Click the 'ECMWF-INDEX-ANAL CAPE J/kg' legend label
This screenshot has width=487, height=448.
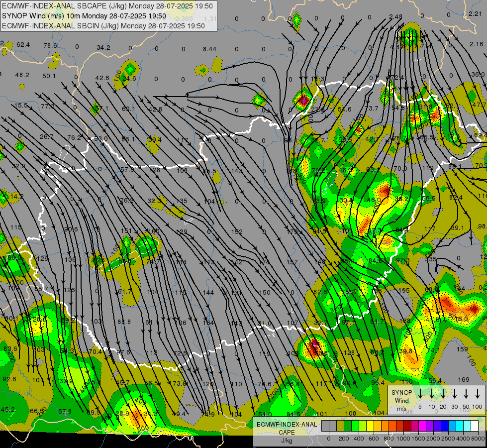[287, 433]
